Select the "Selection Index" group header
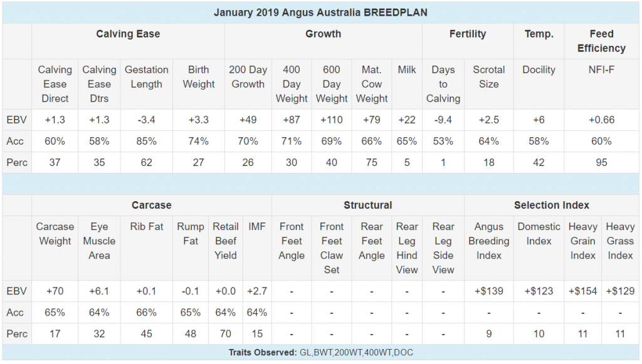Image resolution: width=642 pixels, height=364 pixels. (x=552, y=205)
